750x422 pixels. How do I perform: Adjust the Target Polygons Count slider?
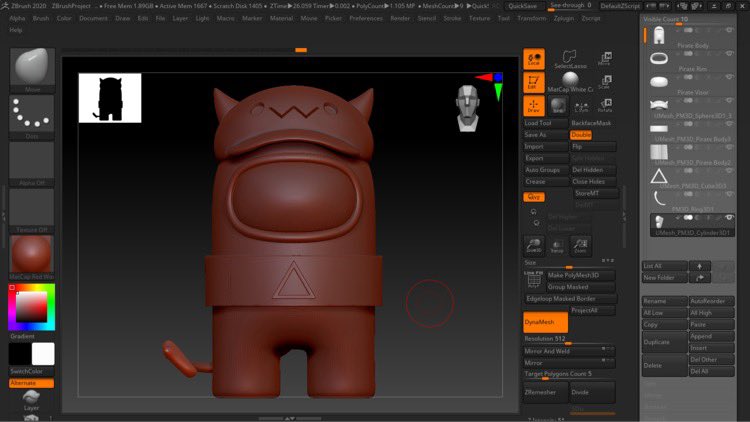tap(569, 374)
